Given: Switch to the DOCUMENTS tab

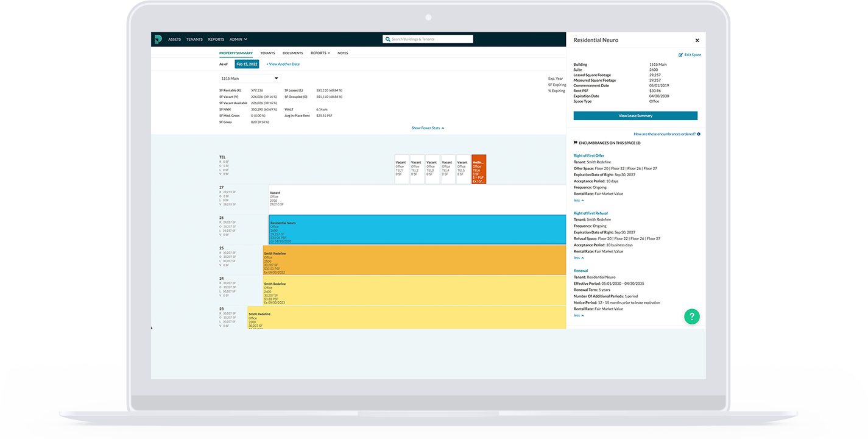Looking at the screenshot, I should tap(292, 53).
